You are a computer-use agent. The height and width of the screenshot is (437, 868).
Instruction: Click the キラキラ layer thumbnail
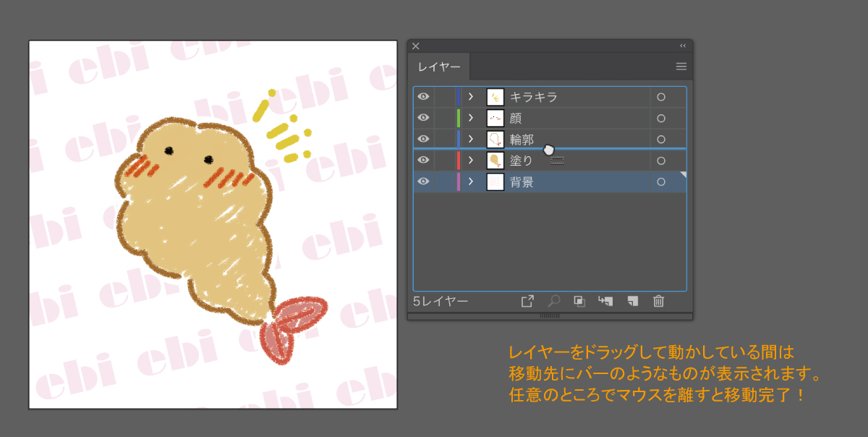tap(495, 97)
